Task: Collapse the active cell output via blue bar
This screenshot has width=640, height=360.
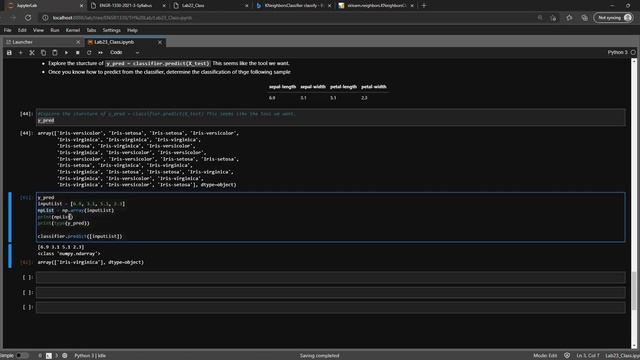Action: 10,256
